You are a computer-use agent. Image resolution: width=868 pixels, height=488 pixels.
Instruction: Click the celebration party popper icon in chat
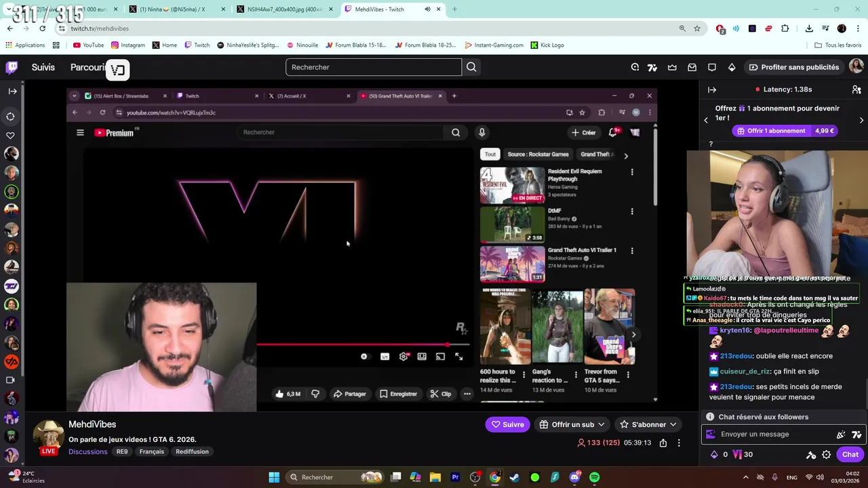(841, 434)
